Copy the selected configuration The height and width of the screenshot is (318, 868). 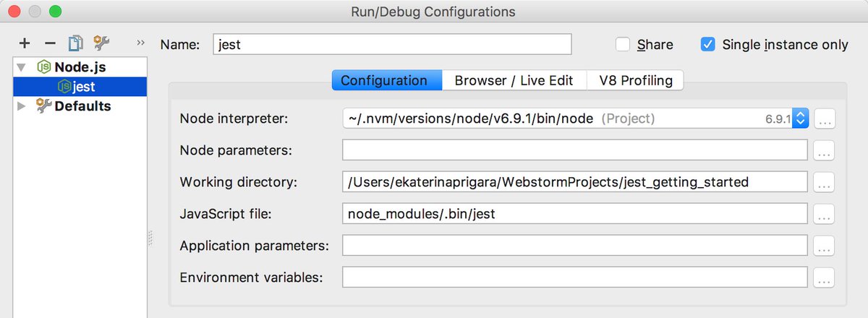click(75, 44)
